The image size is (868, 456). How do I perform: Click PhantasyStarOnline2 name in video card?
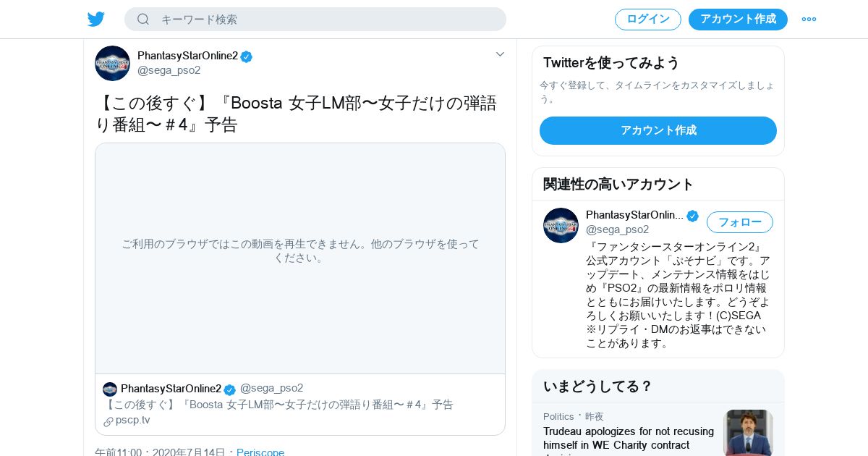click(171, 389)
